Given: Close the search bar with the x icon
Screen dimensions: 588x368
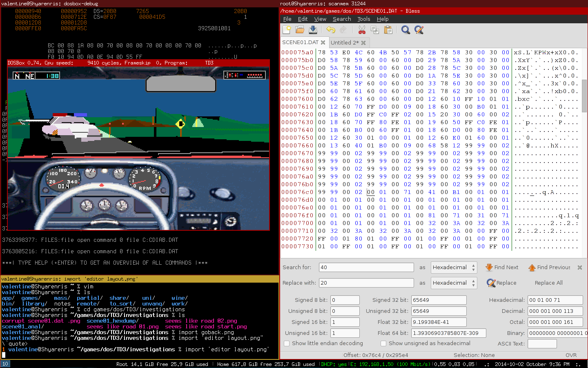Looking at the screenshot, I should [579, 268].
